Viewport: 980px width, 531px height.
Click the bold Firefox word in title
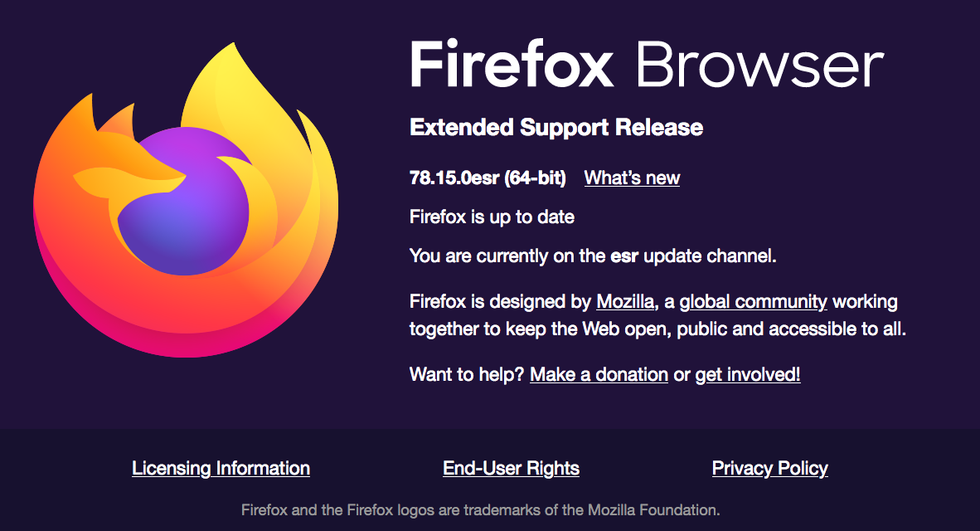tap(512, 65)
